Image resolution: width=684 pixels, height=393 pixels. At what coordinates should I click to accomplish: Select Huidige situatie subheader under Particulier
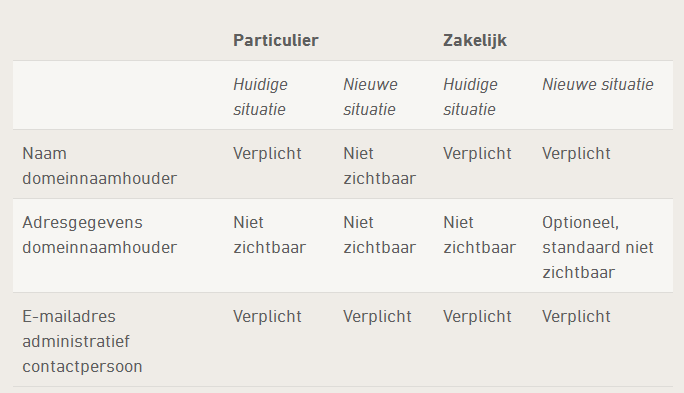click(260, 97)
